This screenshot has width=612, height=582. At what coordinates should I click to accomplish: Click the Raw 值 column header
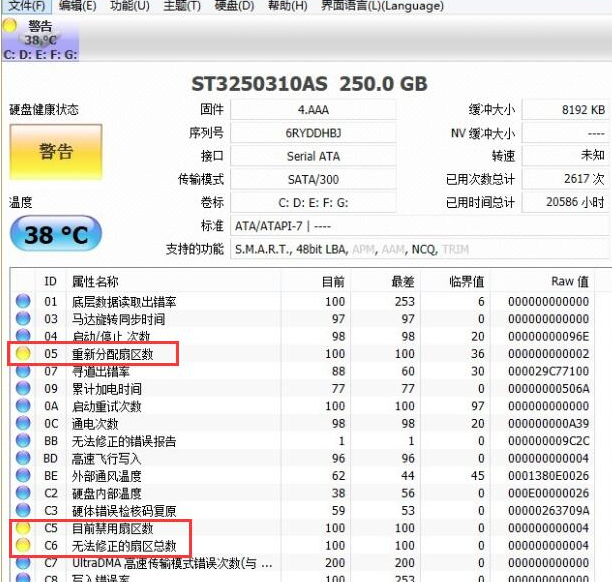(x=543, y=281)
